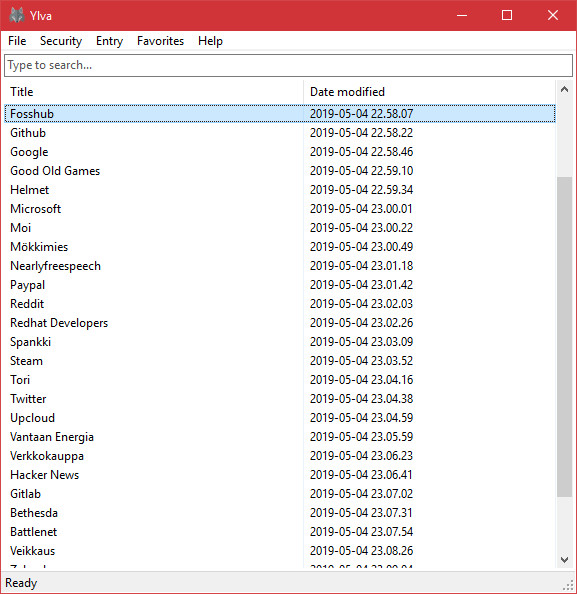Open the Favorites menu

pyautogui.click(x=160, y=41)
